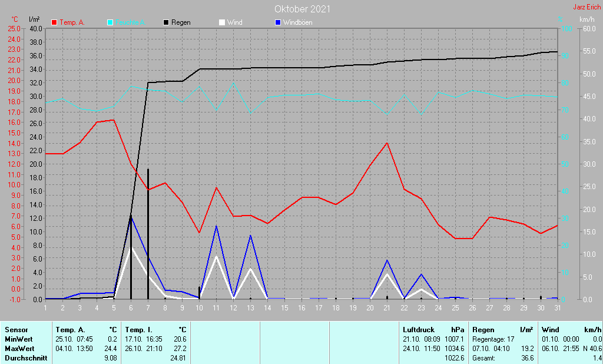
Task: Click the blue Windböen legend swatch
Action: point(278,22)
